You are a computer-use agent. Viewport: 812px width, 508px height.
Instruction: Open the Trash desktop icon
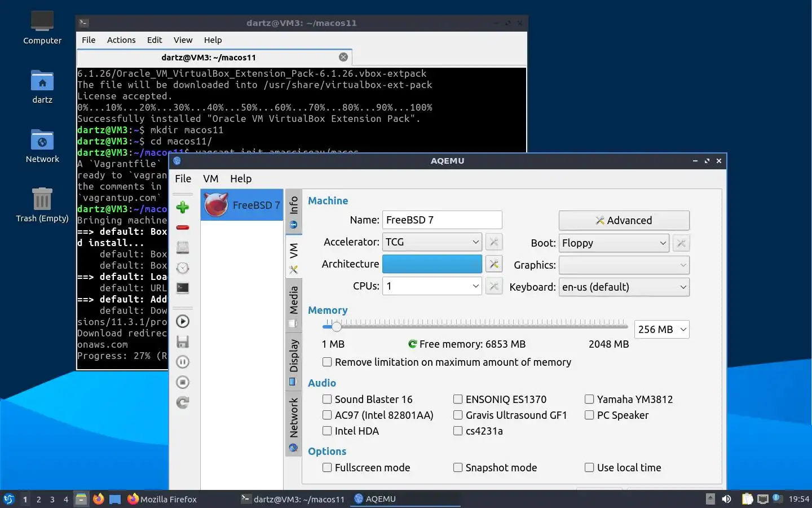coord(42,205)
